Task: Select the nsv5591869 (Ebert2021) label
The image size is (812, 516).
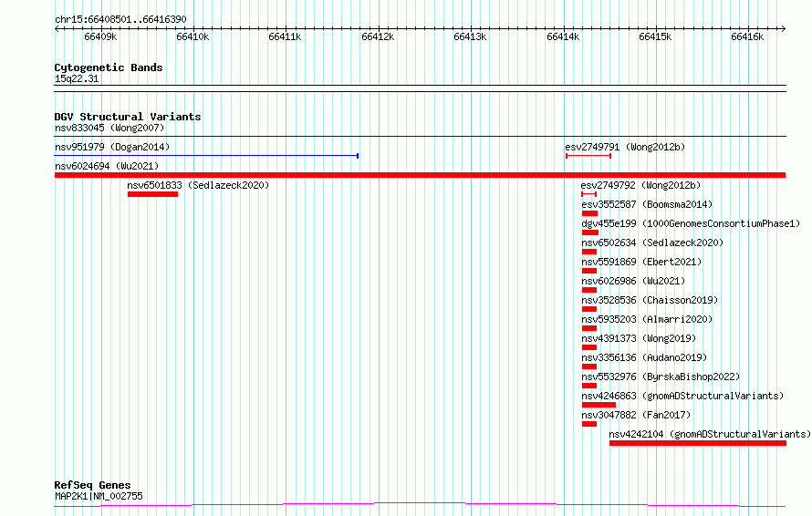Action: tap(641, 262)
